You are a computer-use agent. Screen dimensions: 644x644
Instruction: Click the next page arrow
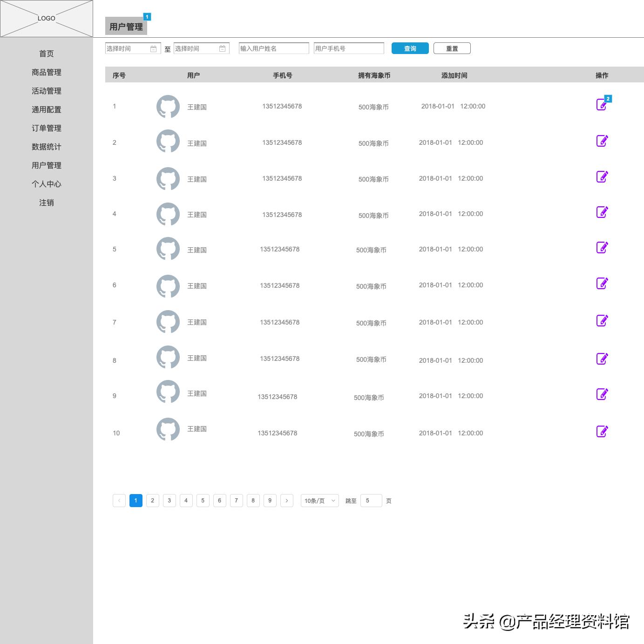tap(286, 501)
